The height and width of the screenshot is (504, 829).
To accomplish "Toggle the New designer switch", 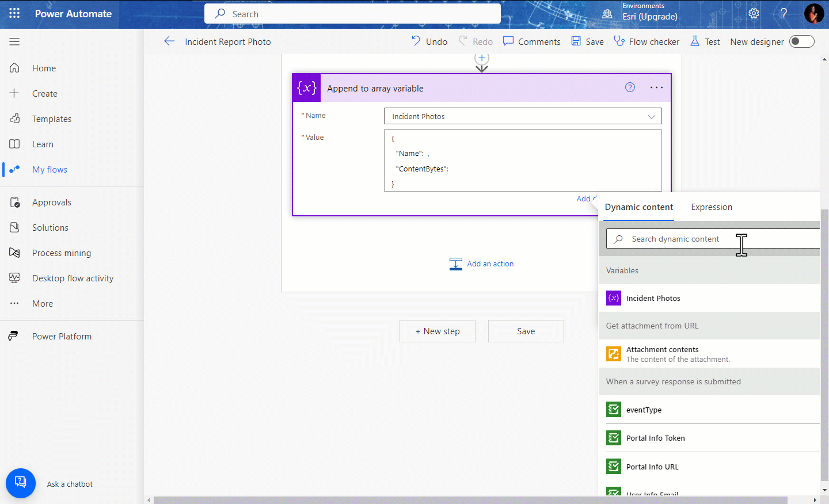I will [802, 41].
